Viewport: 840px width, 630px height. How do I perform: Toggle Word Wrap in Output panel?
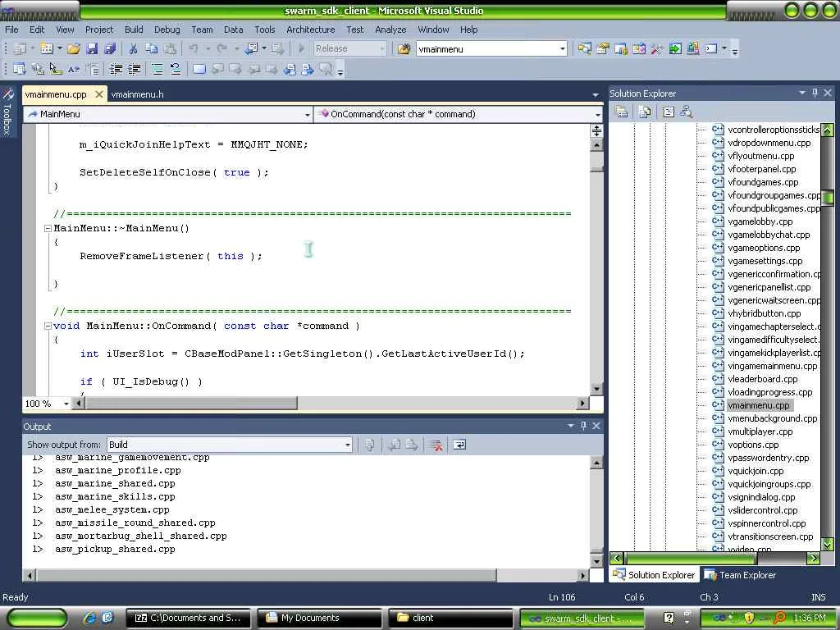[x=459, y=445]
